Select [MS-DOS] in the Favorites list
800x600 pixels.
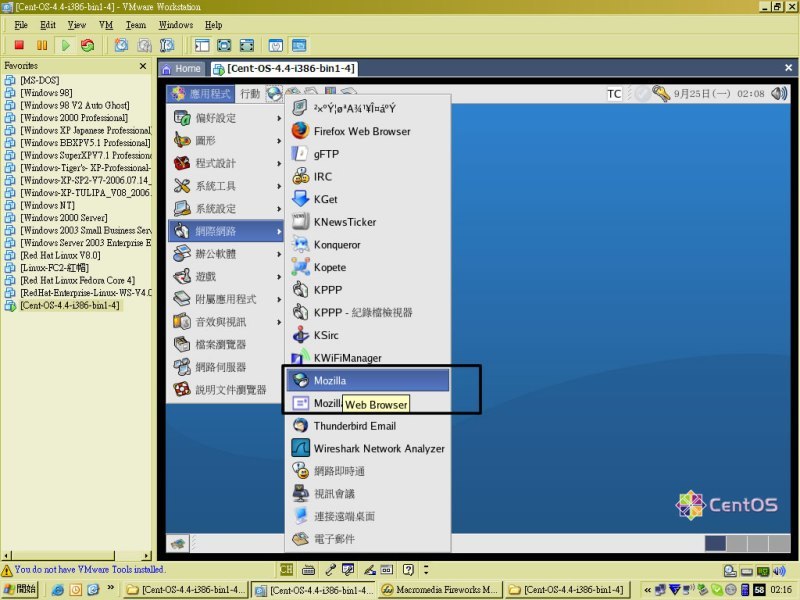click(40, 80)
